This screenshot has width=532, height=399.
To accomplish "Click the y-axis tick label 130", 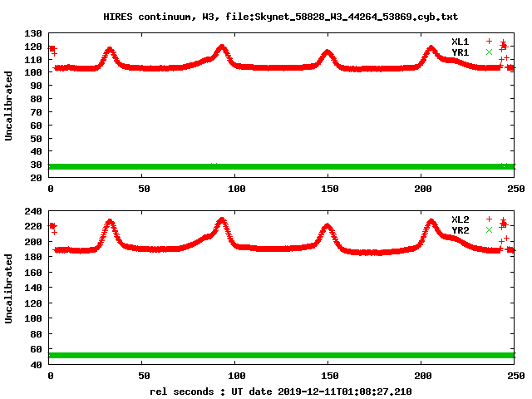I will tap(33, 33).
